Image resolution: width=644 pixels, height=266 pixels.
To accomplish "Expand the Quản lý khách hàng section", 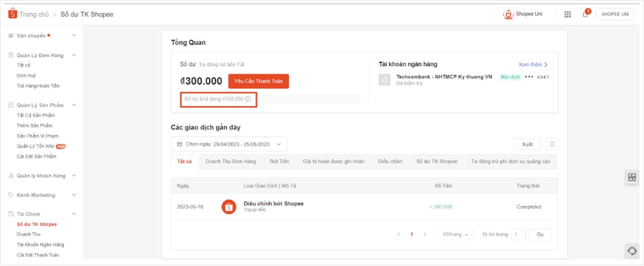I will (74, 176).
